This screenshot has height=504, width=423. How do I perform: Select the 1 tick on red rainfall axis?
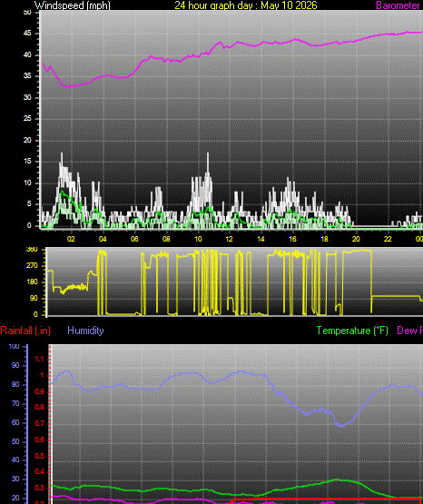point(42,375)
